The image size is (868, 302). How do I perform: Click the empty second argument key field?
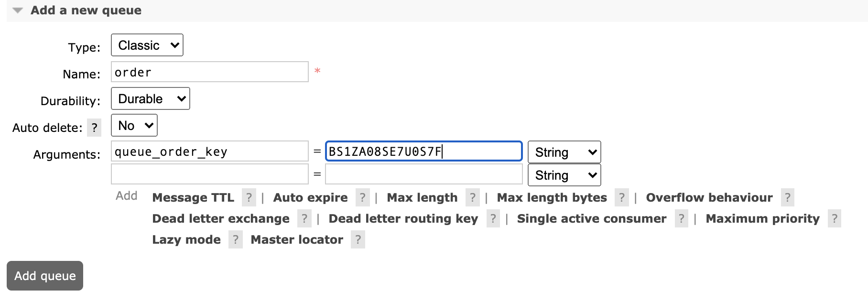[209, 174]
